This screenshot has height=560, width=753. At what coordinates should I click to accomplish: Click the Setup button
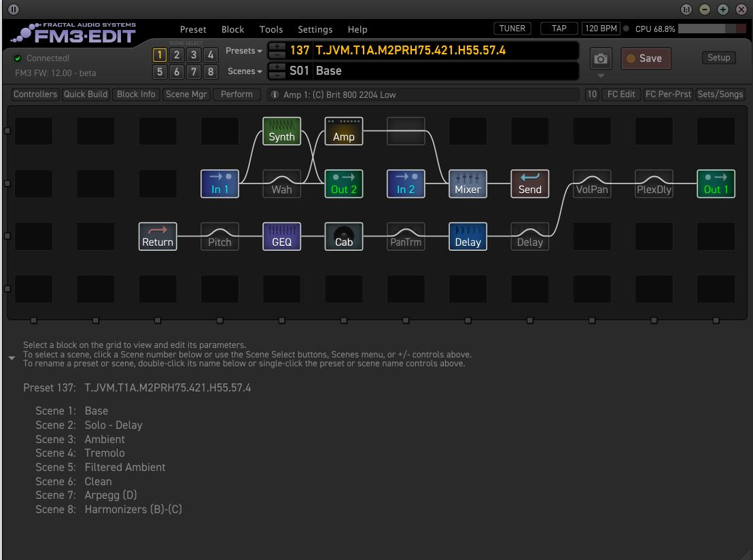718,58
